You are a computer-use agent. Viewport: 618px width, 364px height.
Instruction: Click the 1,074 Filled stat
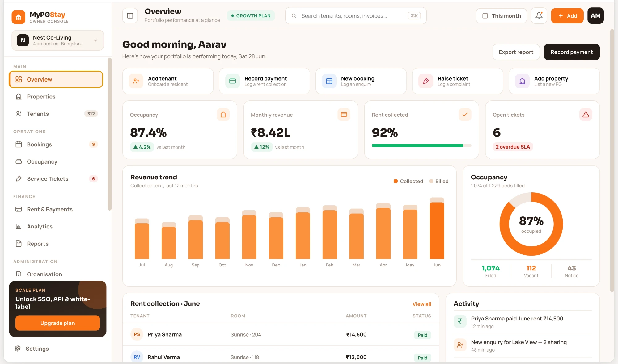(490, 271)
